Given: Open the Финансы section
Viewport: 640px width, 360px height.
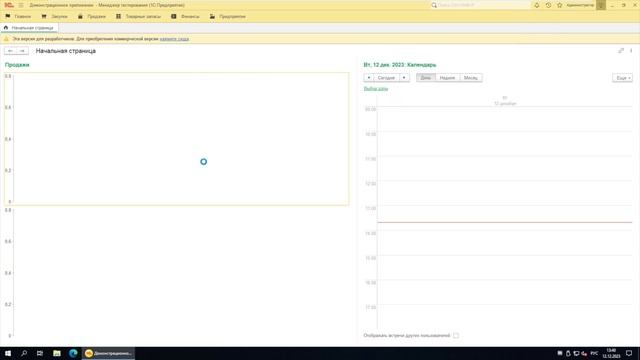Looking at the screenshot, I should (x=185, y=16).
